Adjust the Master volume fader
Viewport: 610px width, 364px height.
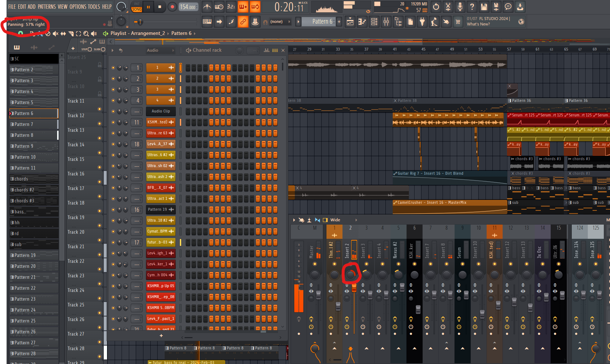pos(318,295)
